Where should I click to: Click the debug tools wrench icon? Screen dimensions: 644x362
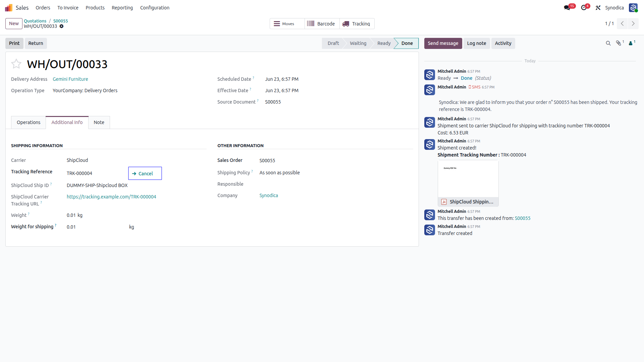[598, 8]
